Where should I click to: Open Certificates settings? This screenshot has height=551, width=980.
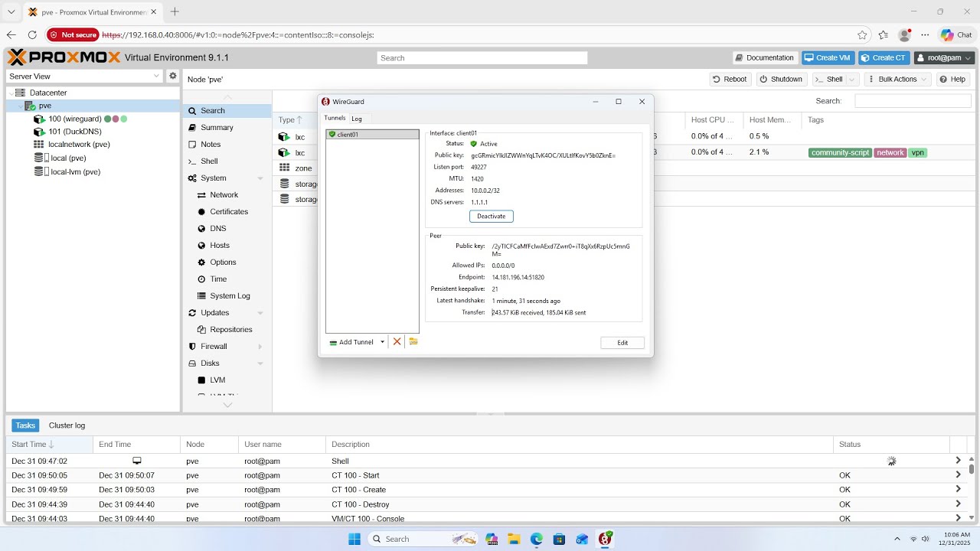tap(229, 212)
